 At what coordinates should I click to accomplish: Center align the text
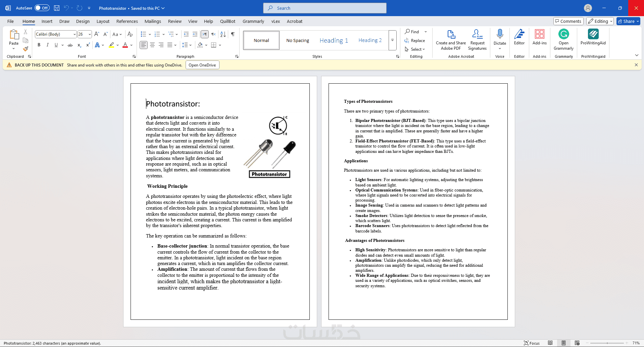click(x=152, y=45)
